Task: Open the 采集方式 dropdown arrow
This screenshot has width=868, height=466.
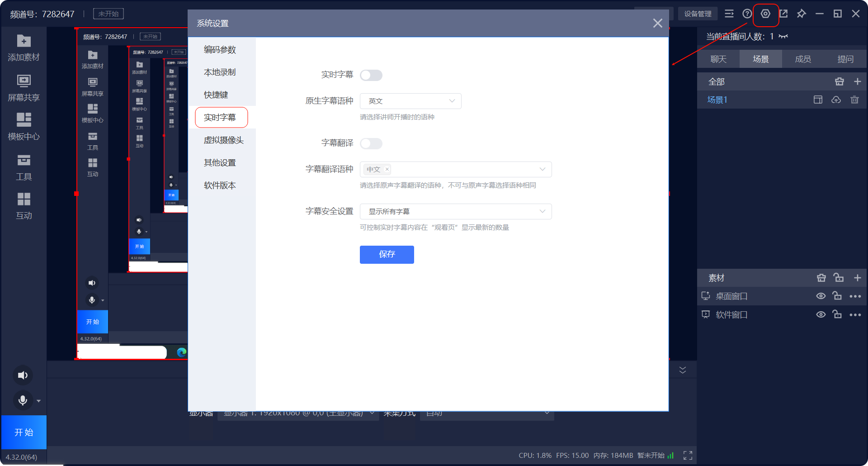Action: (x=547, y=413)
